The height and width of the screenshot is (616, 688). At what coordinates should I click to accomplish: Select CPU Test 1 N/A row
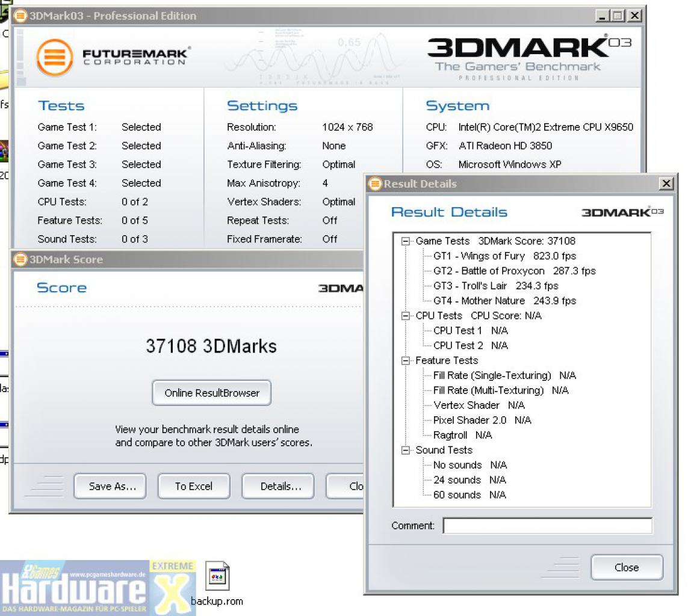[470, 331]
